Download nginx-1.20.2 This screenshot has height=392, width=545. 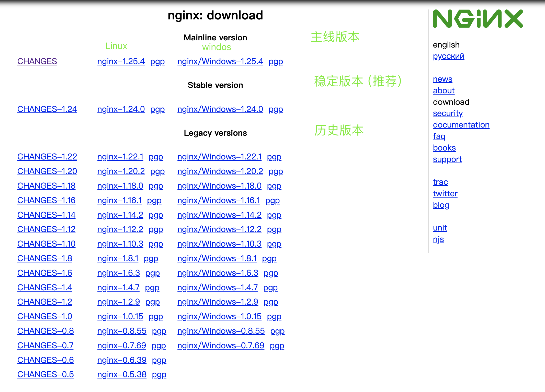(x=121, y=171)
